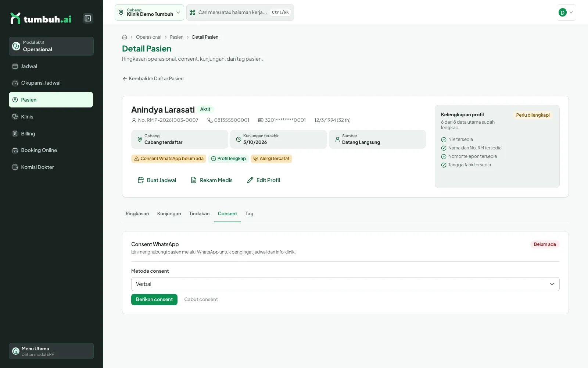Click the Booking Online icon
This screenshot has height=368, width=588.
[15, 150]
